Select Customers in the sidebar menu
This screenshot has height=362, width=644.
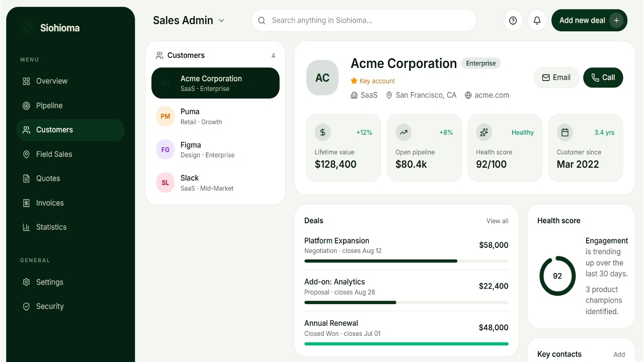point(70,130)
